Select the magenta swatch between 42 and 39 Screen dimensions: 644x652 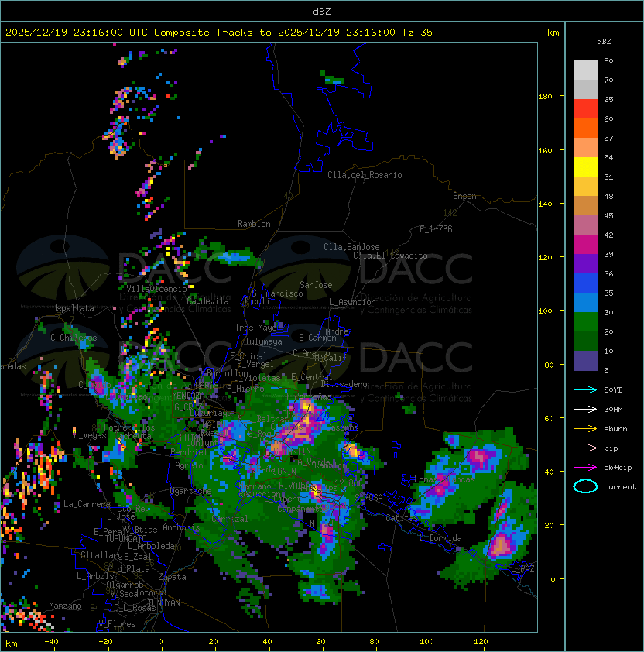click(585, 245)
